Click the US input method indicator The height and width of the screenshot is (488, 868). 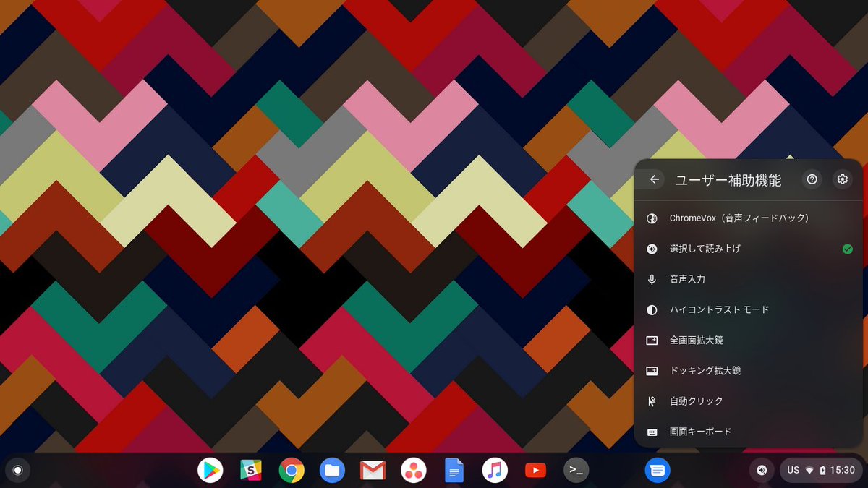tap(793, 471)
